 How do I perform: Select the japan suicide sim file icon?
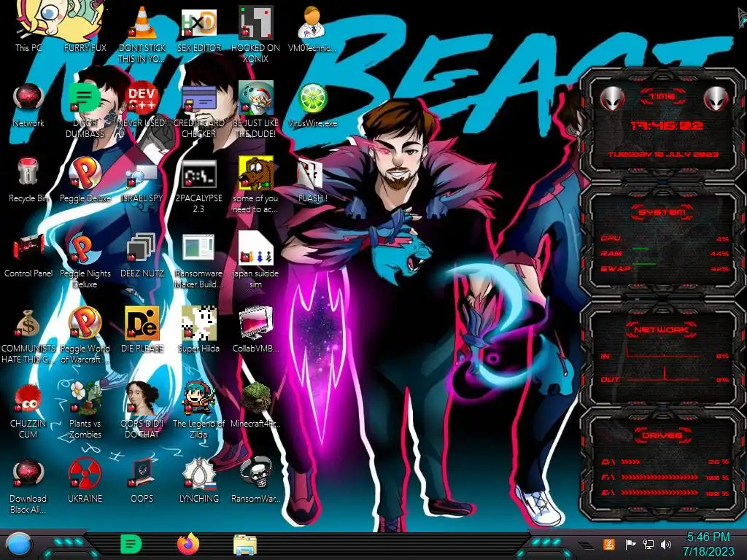click(x=256, y=260)
